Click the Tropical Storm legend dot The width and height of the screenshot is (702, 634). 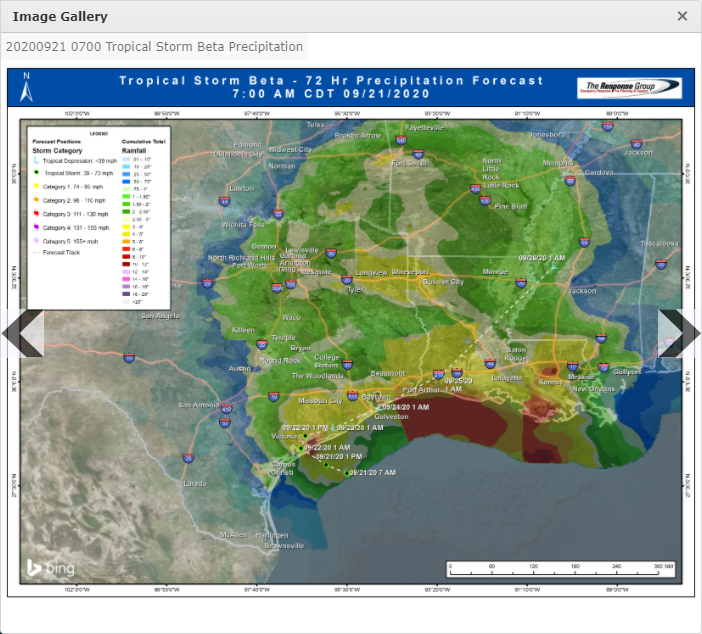tap(36, 173)
